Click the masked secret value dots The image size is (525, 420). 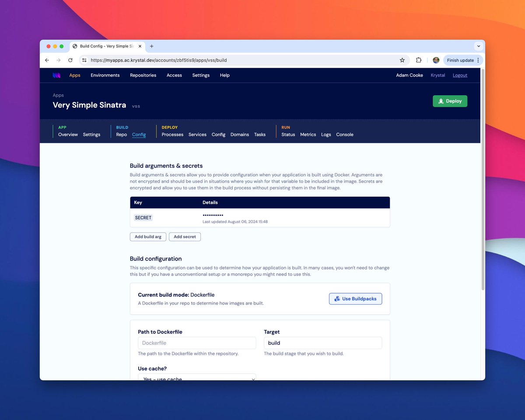[213, 215]
